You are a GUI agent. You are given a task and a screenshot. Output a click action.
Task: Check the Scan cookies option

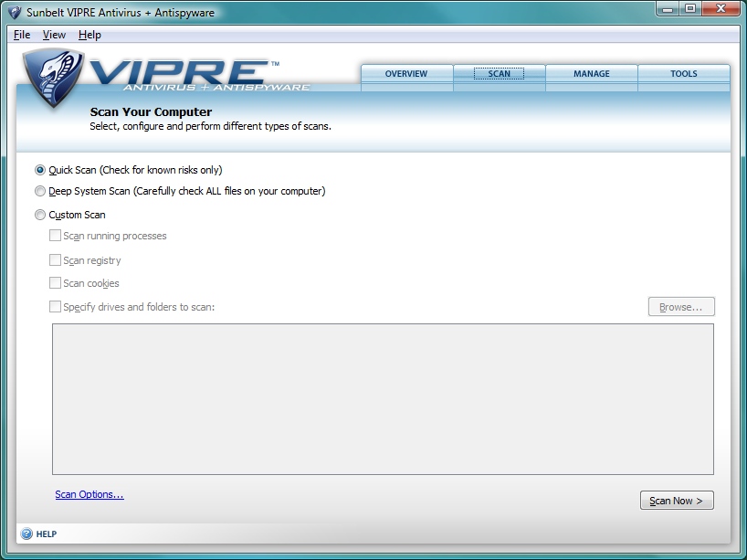click(56, 284)
